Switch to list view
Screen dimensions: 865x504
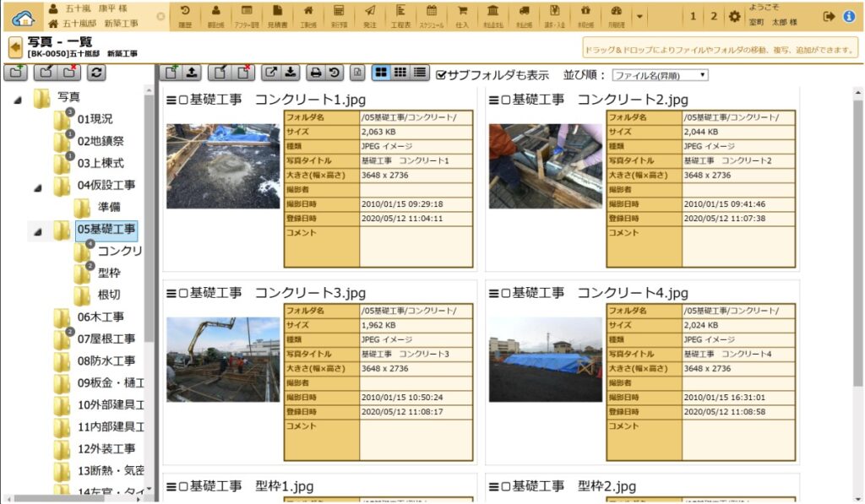coord(420,73)
